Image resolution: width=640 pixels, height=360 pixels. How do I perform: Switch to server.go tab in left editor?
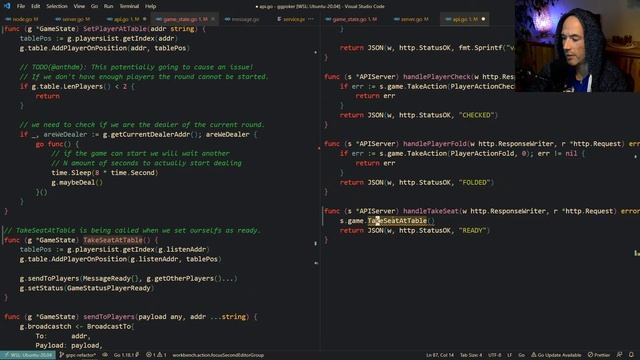point(73,19)
